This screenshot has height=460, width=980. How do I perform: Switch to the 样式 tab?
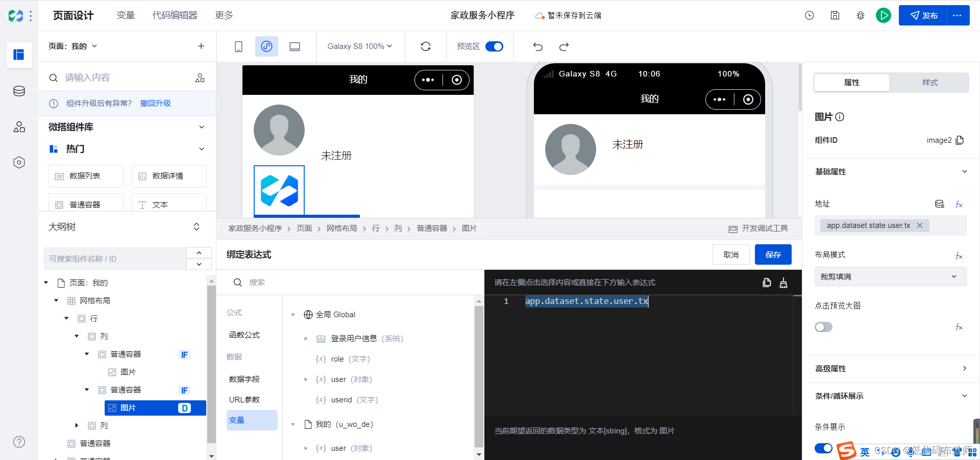point(929,83)
